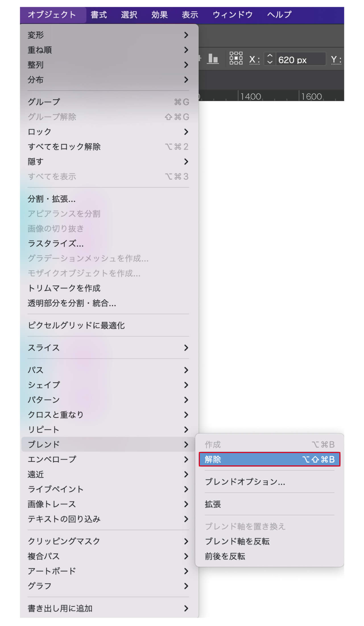The height and width of the screenshot is (626, 364).
Task: Expand the 複合パス submenu
Action: pyautogui.click(x=108, y=556)
